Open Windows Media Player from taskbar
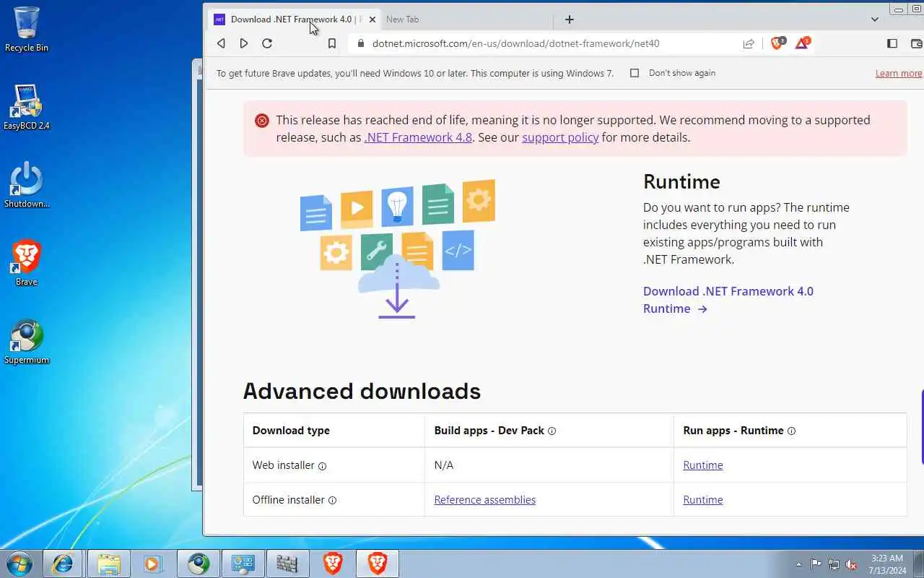The image size is (924, 578). [x=153, y=564]
